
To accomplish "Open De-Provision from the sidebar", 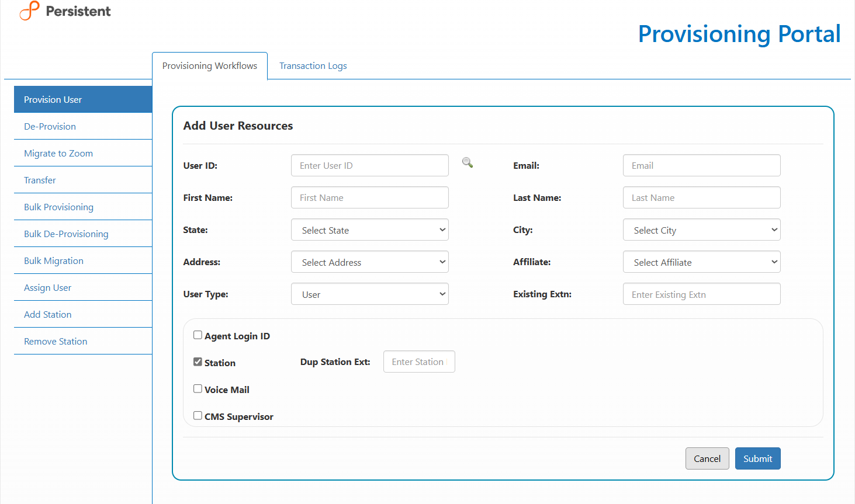I will coord(83,126).
